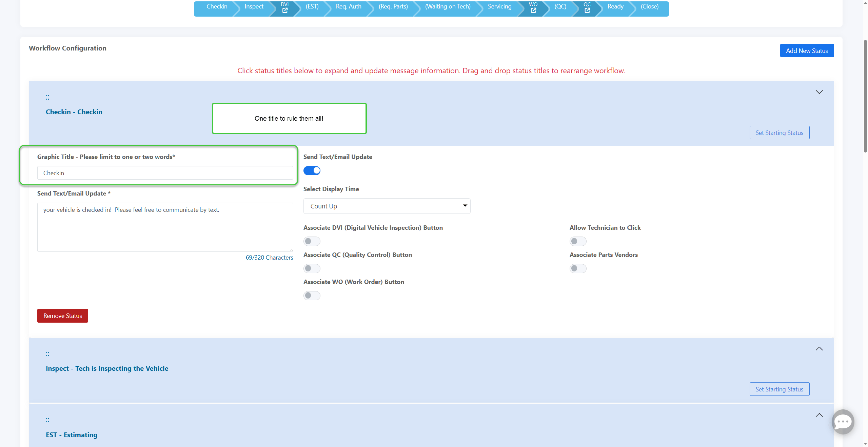Disable the Send Text/Email Update toggle
The width and height of the screenshot is (868, 447).
[x=312, y=170]
